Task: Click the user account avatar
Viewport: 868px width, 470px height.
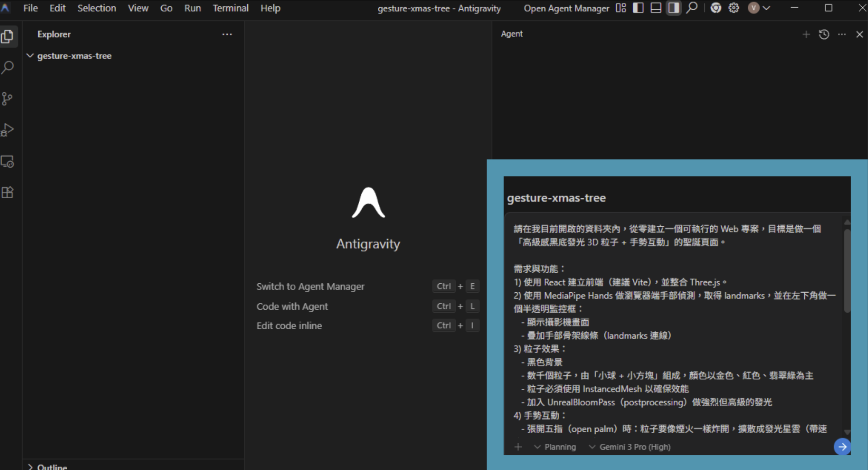Action: [753, 8]
